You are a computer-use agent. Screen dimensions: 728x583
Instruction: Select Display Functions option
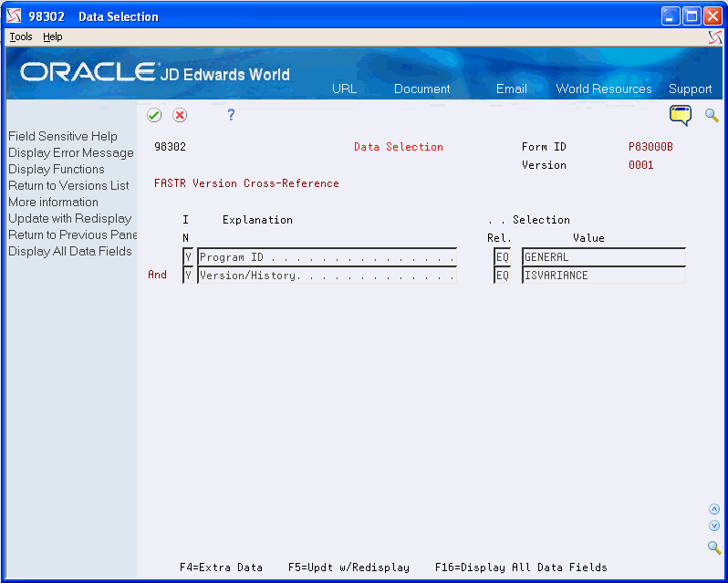point(57,169)
